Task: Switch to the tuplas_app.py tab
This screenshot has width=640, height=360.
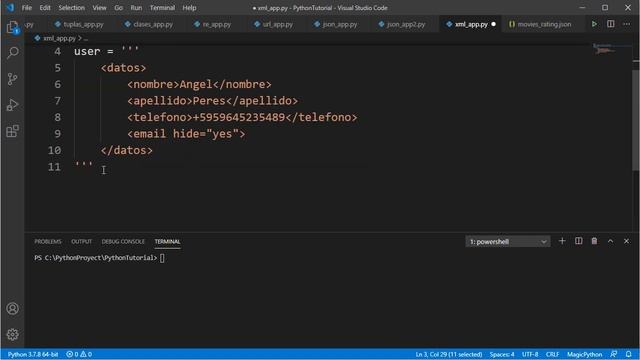Action: [80, 24]
